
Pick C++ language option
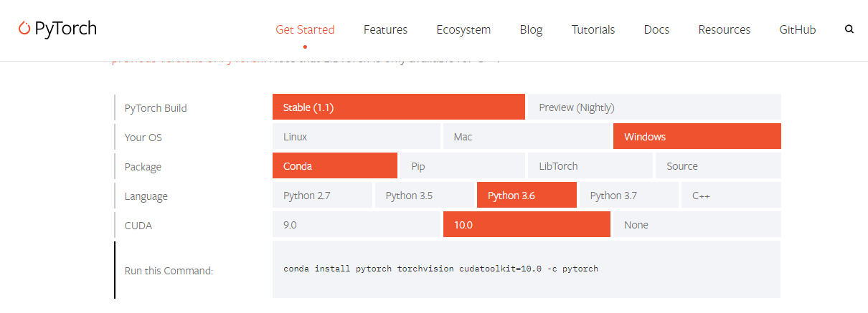731,195
